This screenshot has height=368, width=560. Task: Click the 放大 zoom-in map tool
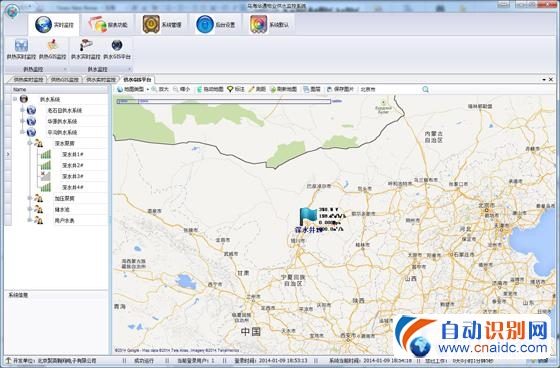coord(160,89)
